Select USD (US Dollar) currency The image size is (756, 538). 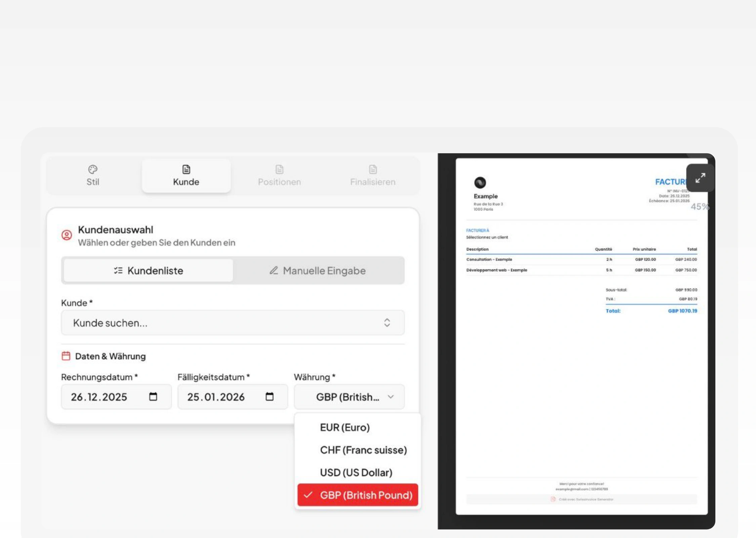point(356,472)
